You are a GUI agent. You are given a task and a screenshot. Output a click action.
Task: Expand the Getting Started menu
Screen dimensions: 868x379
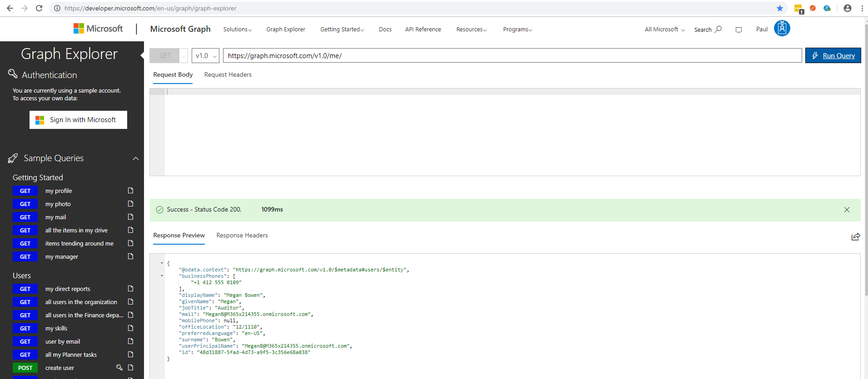tap(342, 30)
